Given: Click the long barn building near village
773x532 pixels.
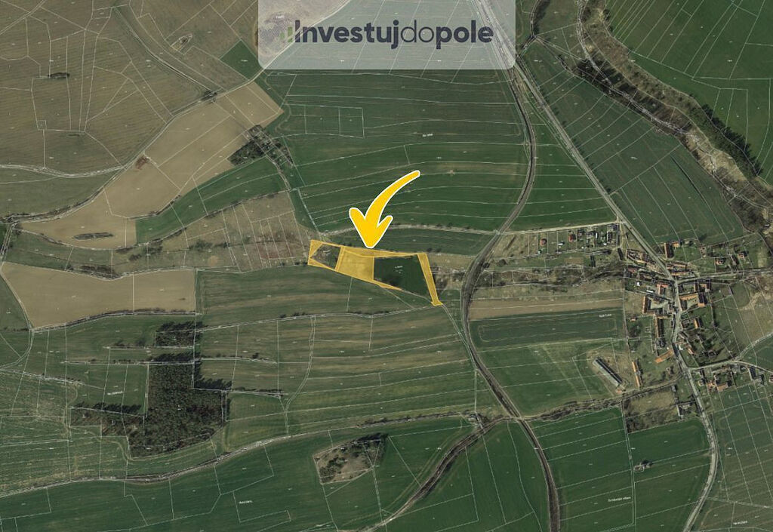Looking at the screenshot, I should 608,373.
